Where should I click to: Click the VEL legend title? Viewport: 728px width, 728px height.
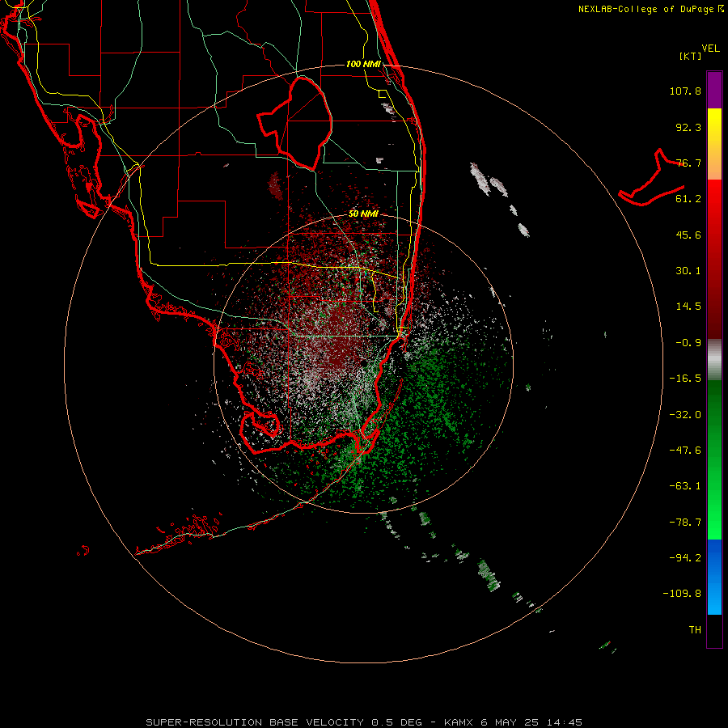click(x=710, y=49)
